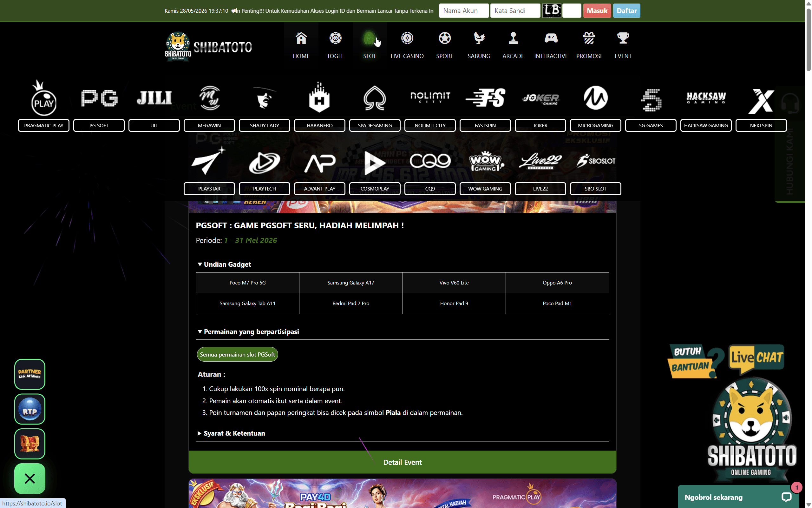The width and height of the screenshot is (812, 508).
Task: Select the Microgaming logo icon
Action: coord(596,98)
